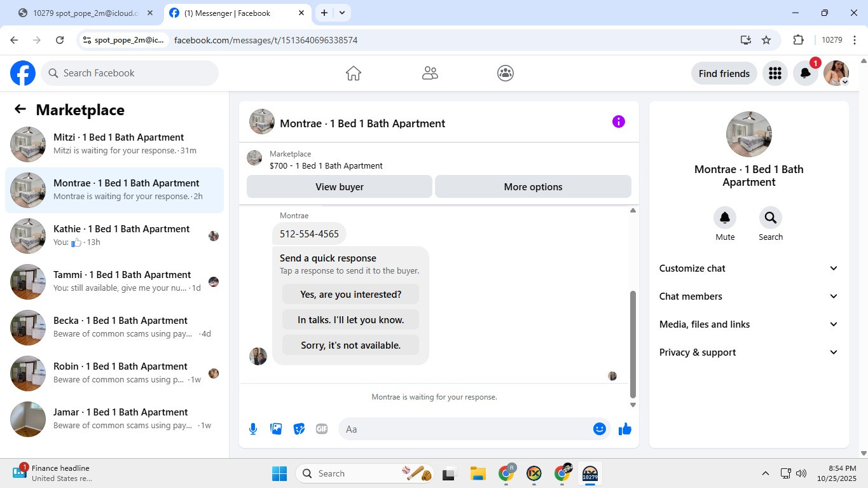Viewport: 868px width, 488px height.
Task: Expand Media, files and links section
Action: pyautogui.click(x=748, y=324)
